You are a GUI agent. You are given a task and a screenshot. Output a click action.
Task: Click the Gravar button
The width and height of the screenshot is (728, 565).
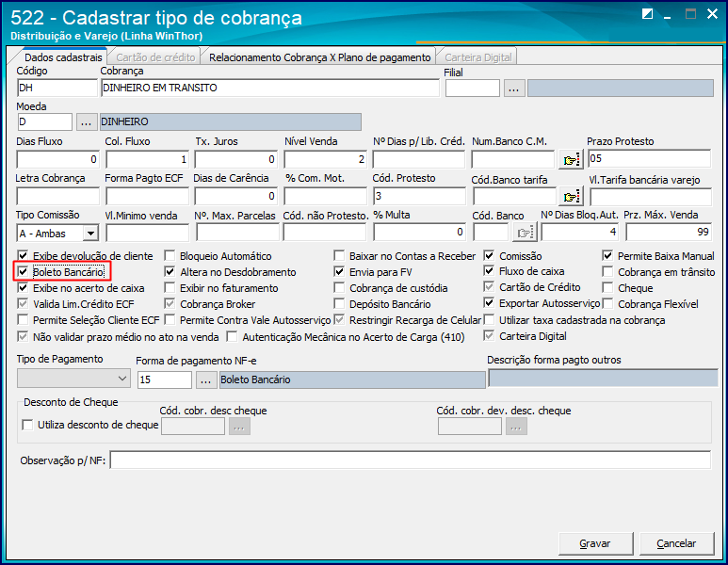595,543
